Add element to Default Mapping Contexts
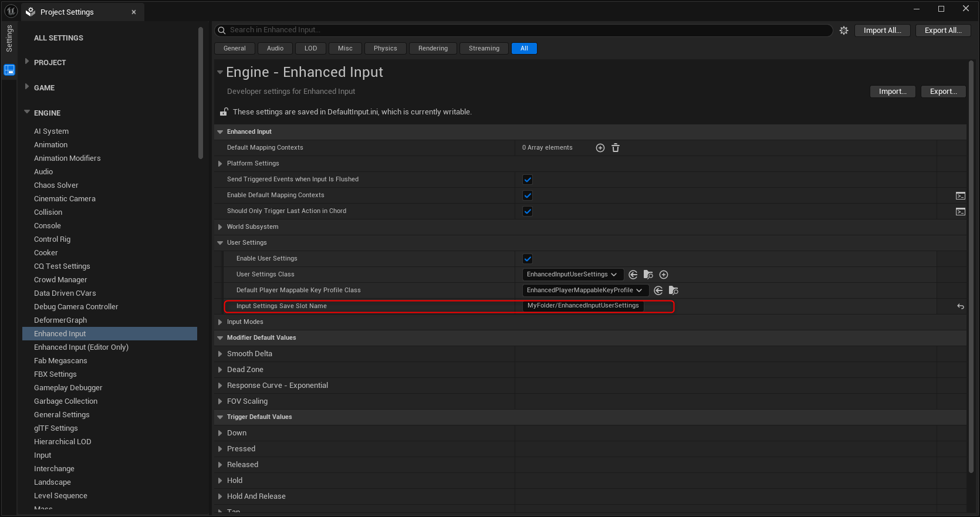This screenshot has height=517, width=980. tap(600, 148)
